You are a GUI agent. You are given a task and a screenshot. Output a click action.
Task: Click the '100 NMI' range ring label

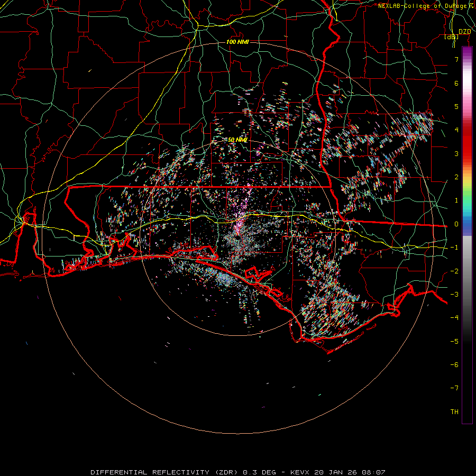click(237, 42)
